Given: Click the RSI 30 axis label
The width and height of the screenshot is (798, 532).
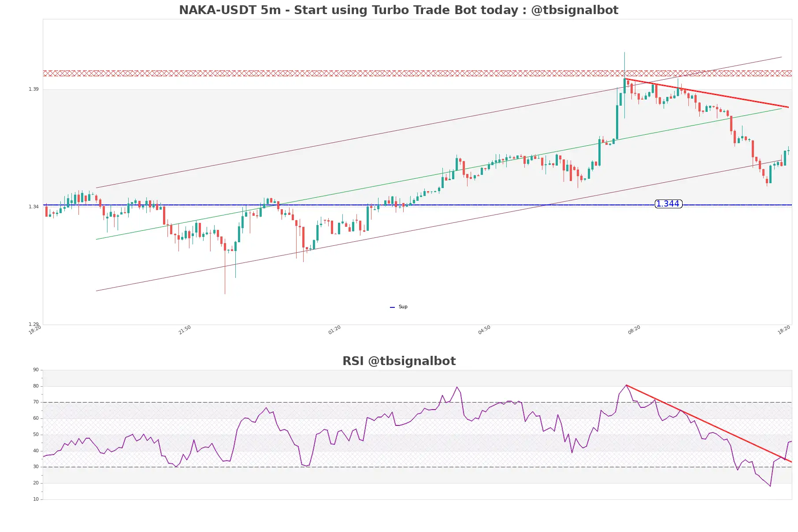Looking at the screenshot, I should click(x=36, y=467).
